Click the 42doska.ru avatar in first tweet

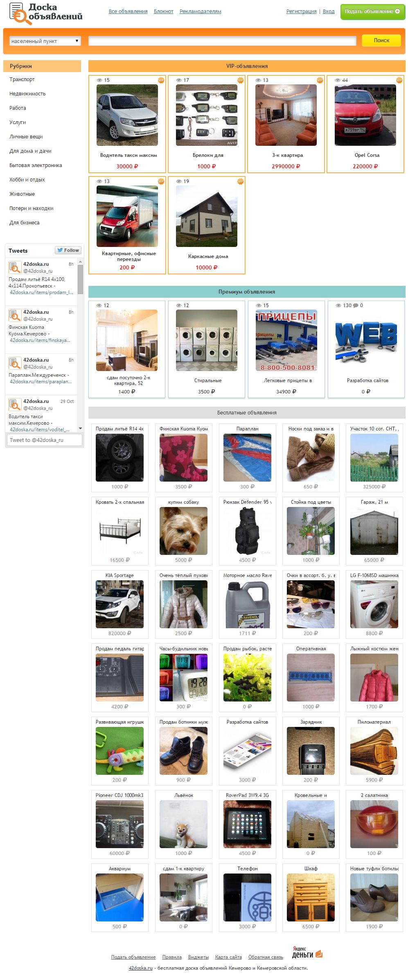pos(15,267)
